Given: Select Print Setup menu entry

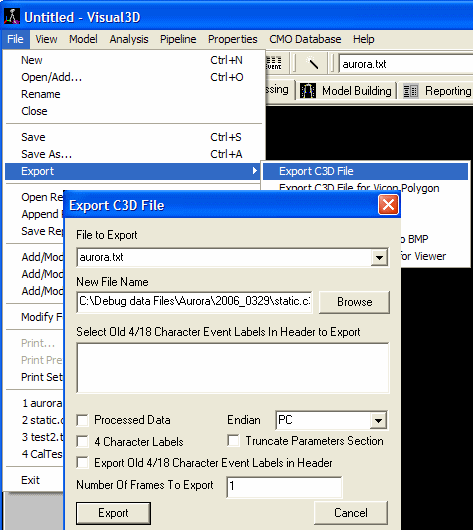Looking at the screenshot, I should [34, 377].
